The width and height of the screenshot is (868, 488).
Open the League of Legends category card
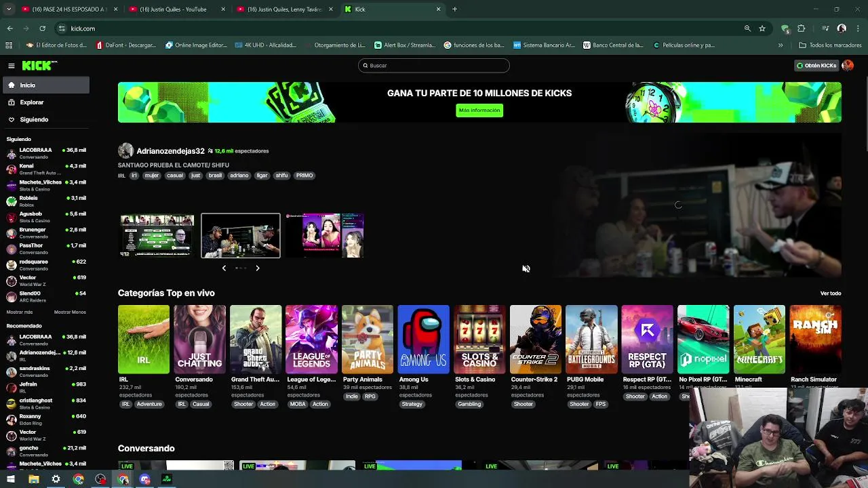(x=311, y=340)
